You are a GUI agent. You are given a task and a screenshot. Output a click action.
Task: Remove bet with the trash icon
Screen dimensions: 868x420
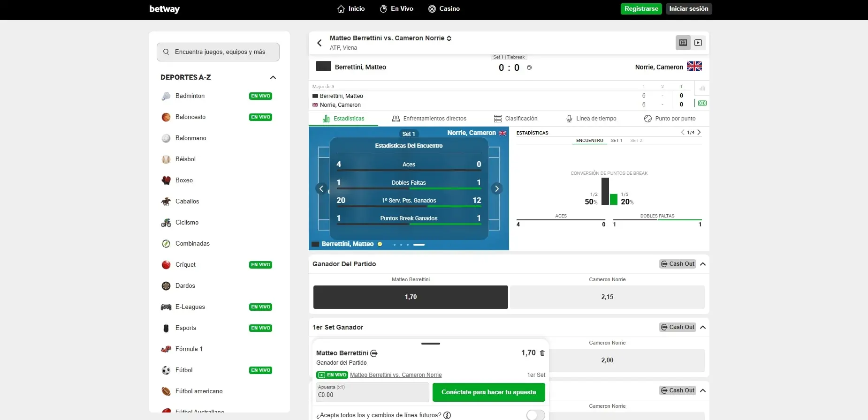click(x=542, y=353)
